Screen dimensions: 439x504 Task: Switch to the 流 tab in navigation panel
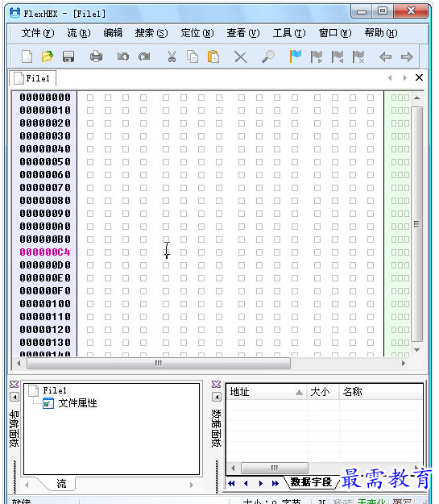62,483
